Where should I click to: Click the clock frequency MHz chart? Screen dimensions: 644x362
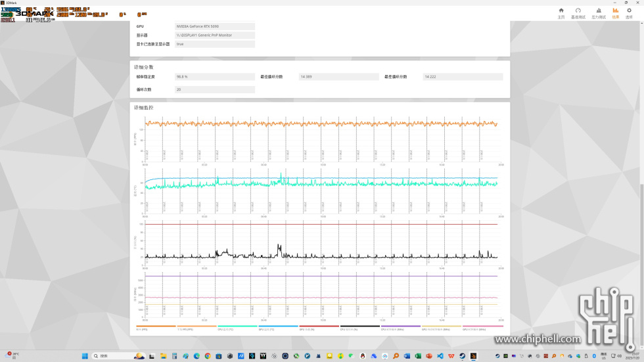click(x=321, y=295)
